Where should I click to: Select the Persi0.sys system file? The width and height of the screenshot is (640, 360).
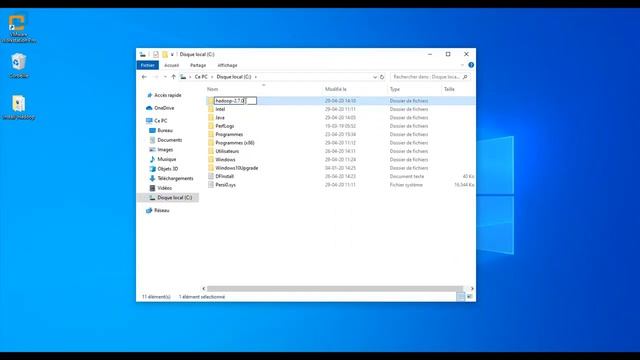tap(225, 185)
